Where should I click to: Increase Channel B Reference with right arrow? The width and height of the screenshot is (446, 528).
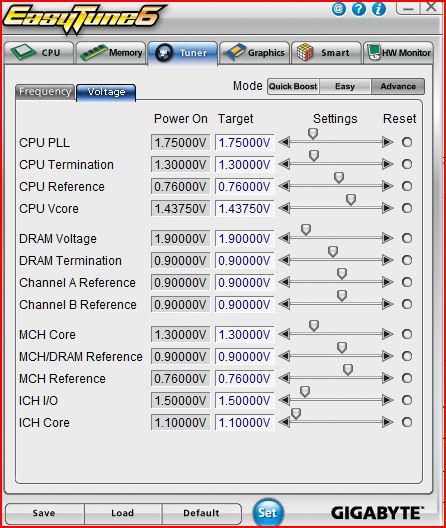point(388,304)
